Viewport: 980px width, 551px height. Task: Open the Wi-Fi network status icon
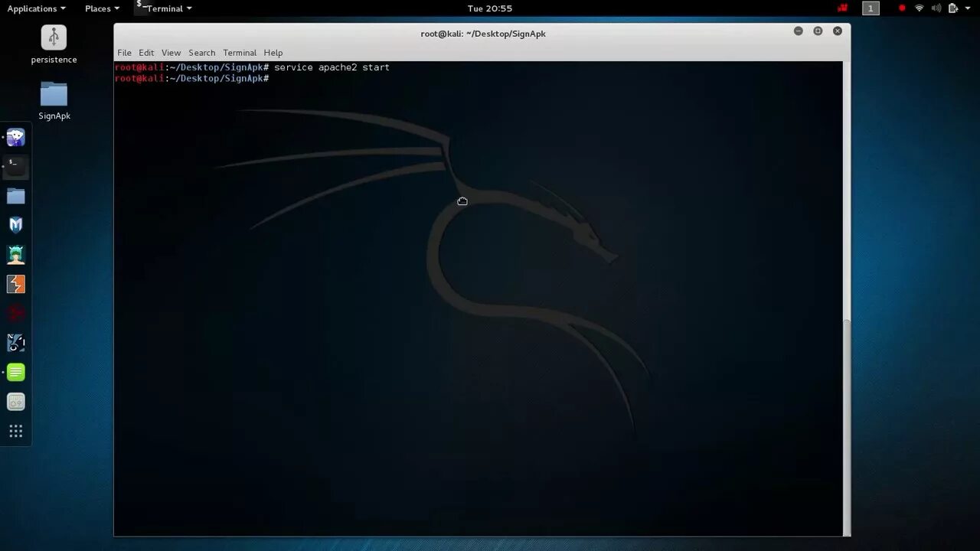pyautogui.click(x=920, y=8)
